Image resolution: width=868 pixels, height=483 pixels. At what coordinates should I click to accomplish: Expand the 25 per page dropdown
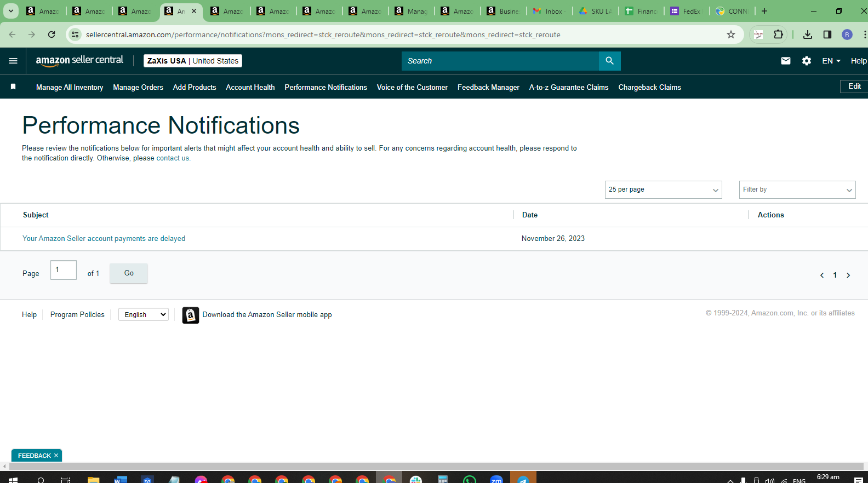click(x=663, y=189)
